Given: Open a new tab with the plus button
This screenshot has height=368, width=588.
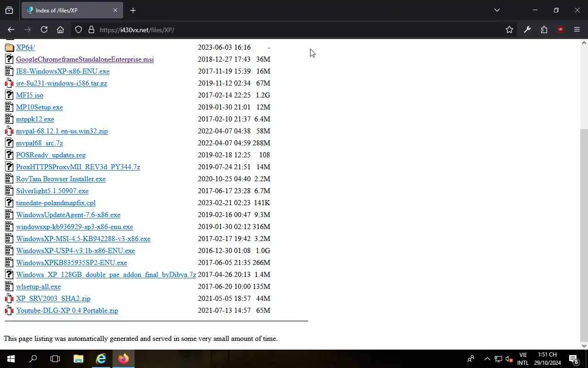Looking at the screenshot, I should click(x=133, y=10).
